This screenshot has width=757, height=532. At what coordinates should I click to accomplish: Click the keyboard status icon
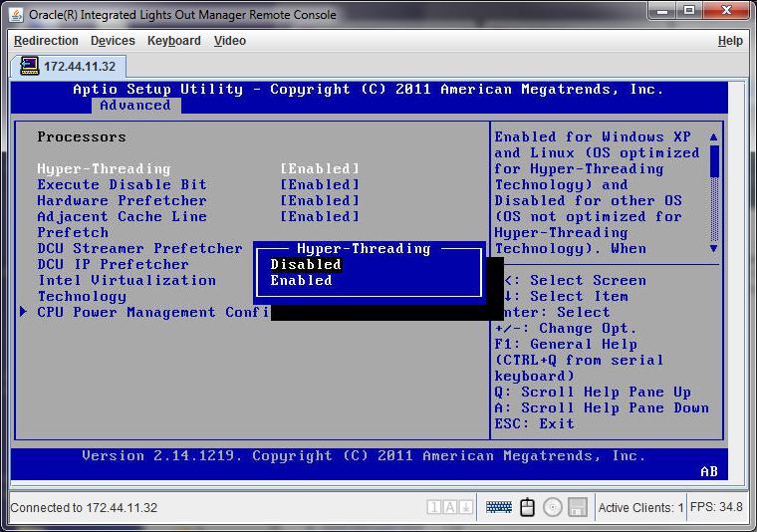pyautogui.click(x=499, y=507)
